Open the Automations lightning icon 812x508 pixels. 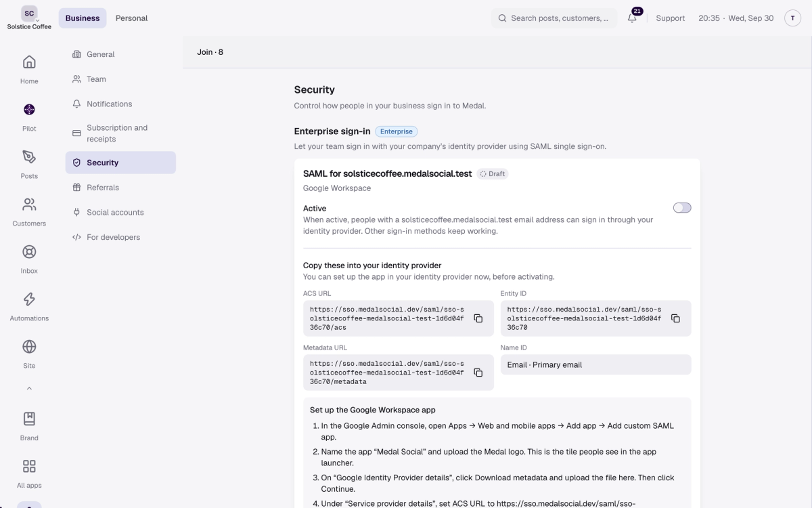coord(29,299)
